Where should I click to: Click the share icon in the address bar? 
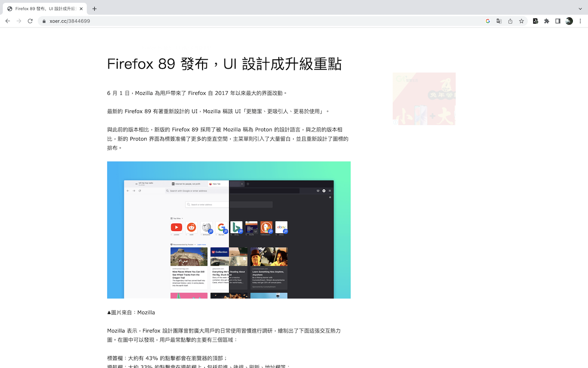pyautogui.click(x=510, y=21)
